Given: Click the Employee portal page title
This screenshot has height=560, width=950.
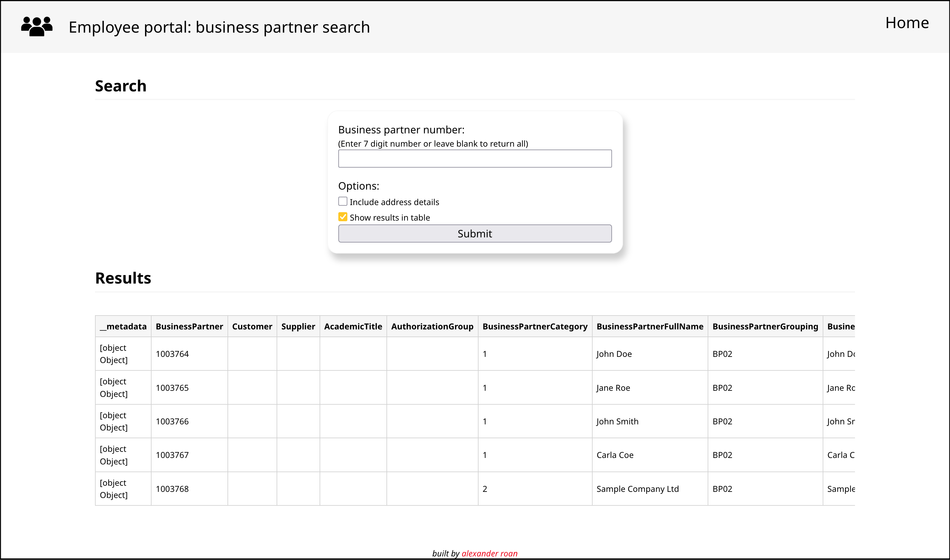Looking at the screenshot, I should pyautogui.click(x=219, y=27).
